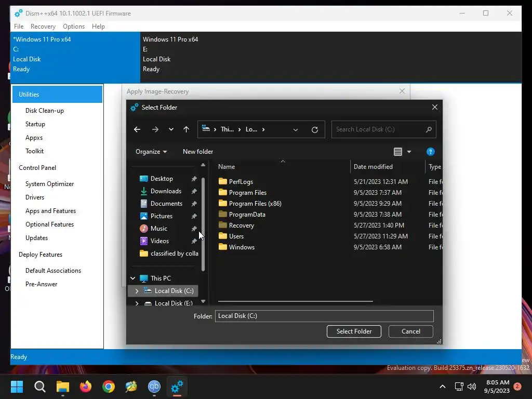Open Disk Clean-up in Dism++ sidebar
The image size is (532, 399).
tap(45, 111)
